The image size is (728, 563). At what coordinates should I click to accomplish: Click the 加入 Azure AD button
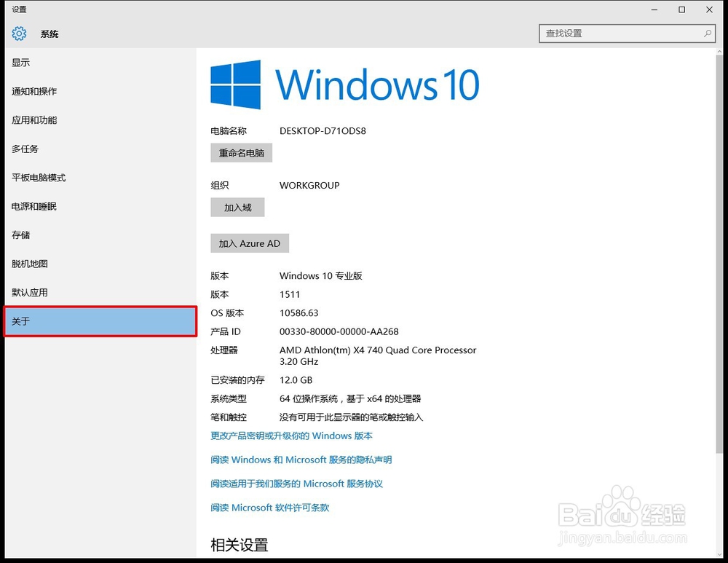pos(250,243)
